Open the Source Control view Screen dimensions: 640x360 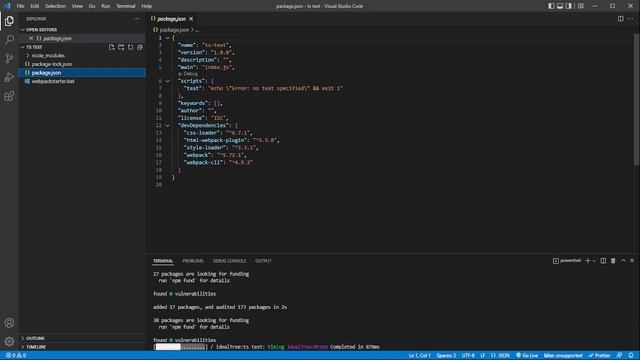pyautogui.click(x=9, y=58)
